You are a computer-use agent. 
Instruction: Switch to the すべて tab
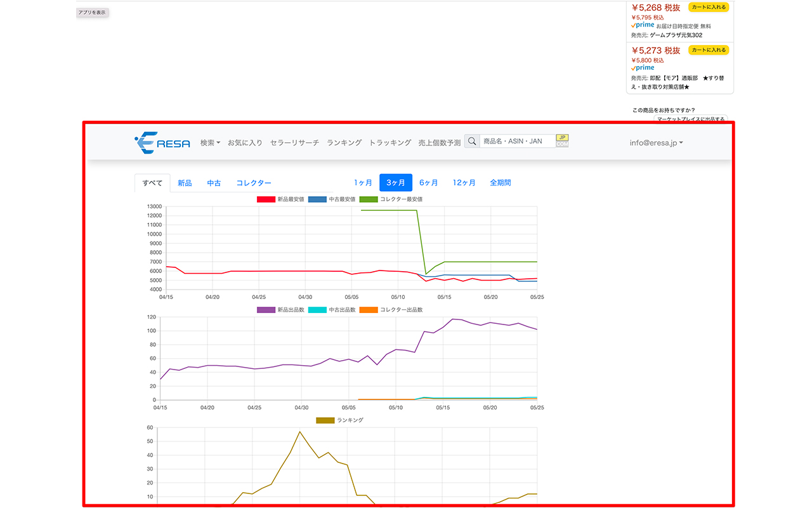click(152, 183)
